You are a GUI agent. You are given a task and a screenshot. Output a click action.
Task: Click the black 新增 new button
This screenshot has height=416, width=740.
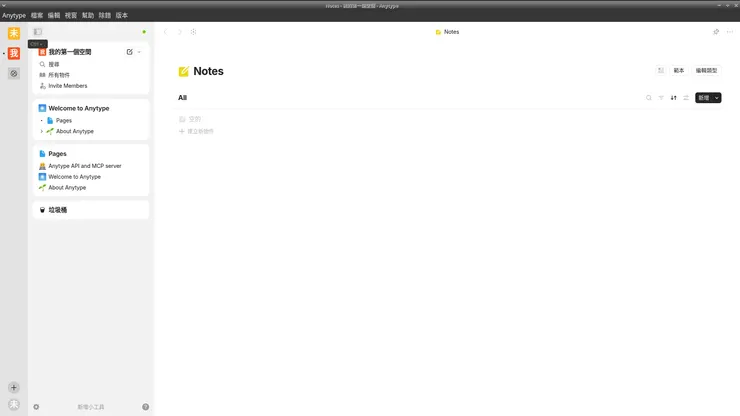coord(704,98)
